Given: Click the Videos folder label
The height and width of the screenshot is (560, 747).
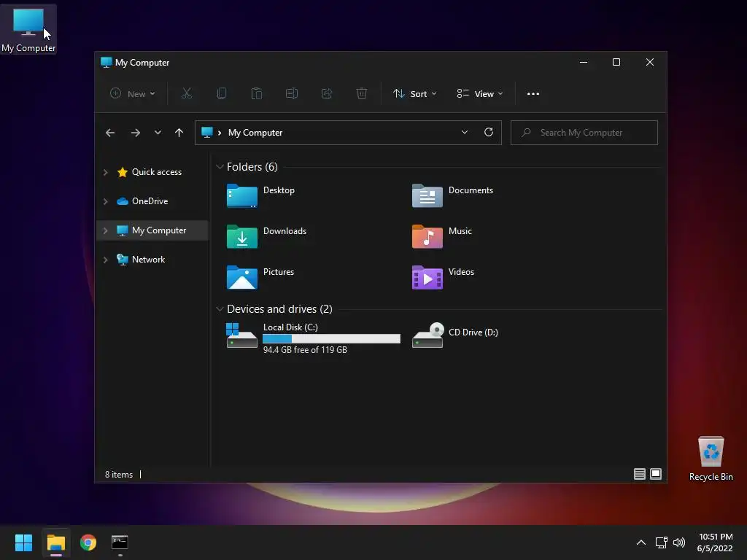Looking at the screenshot, I should tap(461, 272).
